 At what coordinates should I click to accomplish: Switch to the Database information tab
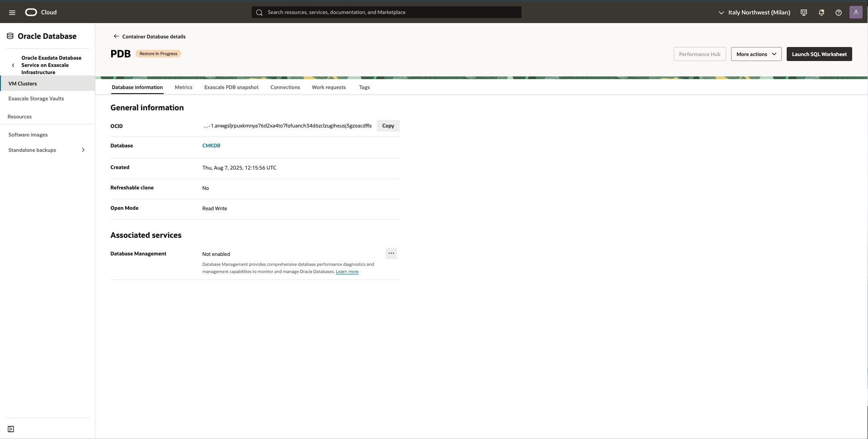click(137, 87)
